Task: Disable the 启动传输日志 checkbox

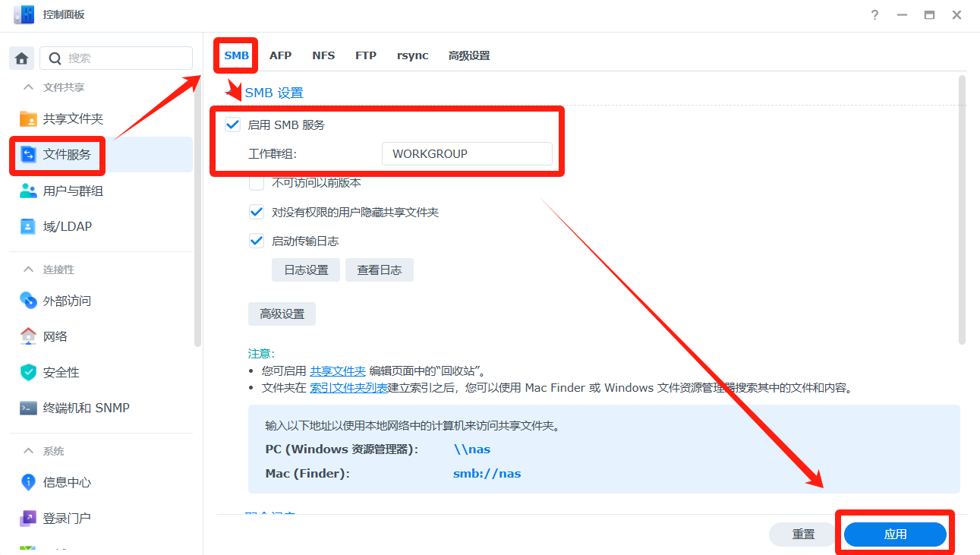Action: pyautogui.click(x=257, y=241)
